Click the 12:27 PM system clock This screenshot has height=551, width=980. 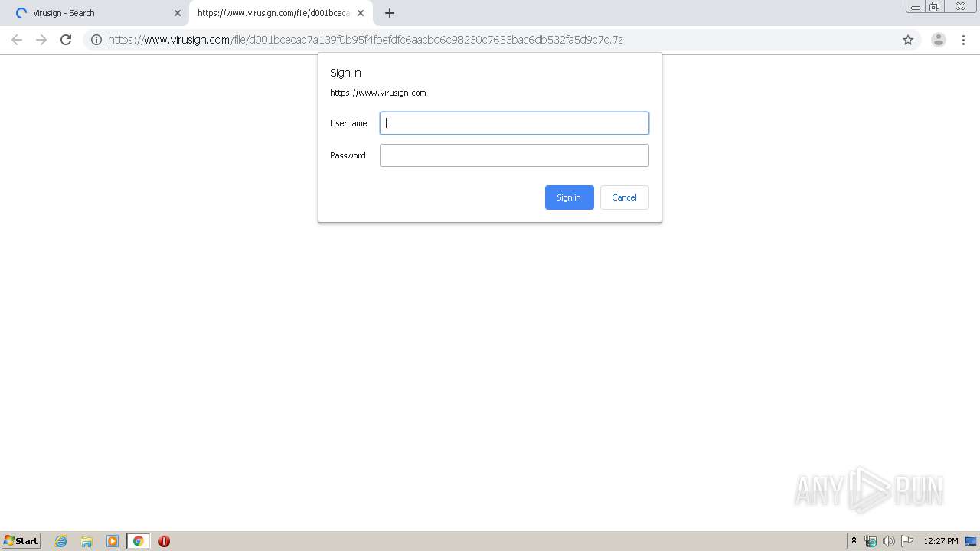tap(941, 541)
